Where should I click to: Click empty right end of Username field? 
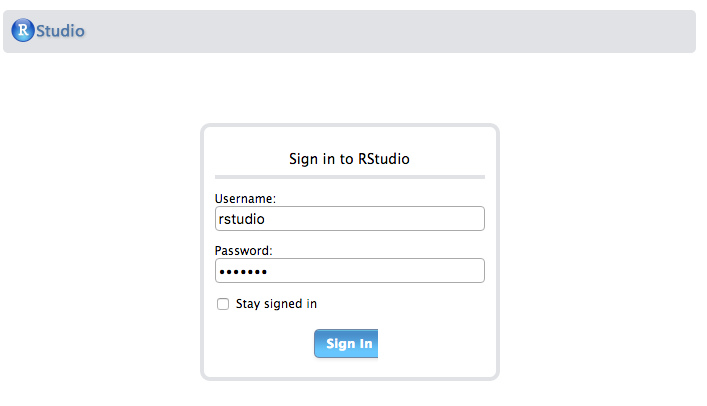(440, 218)
